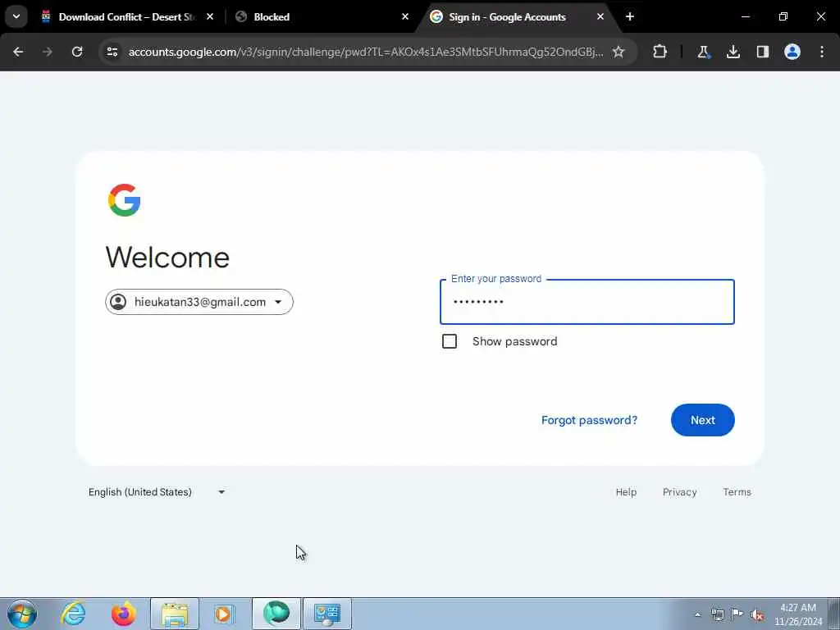Viewport: 840px width, 630px height.
Task: Bookmark this page with the star icon
Action: [619, 52]
